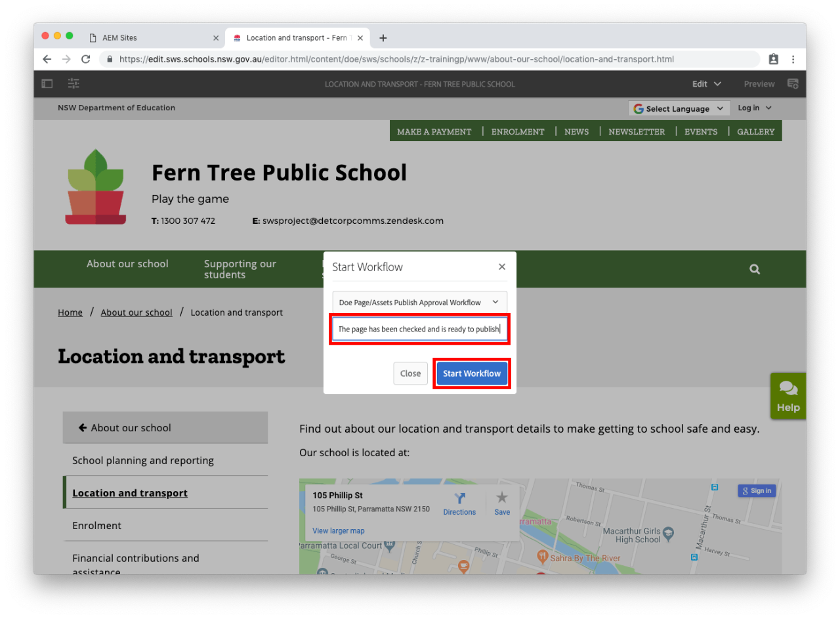The width and height of the screenshot is (840, 619).
Task: Open Make a Payment menu item
Action: [434, 131]
